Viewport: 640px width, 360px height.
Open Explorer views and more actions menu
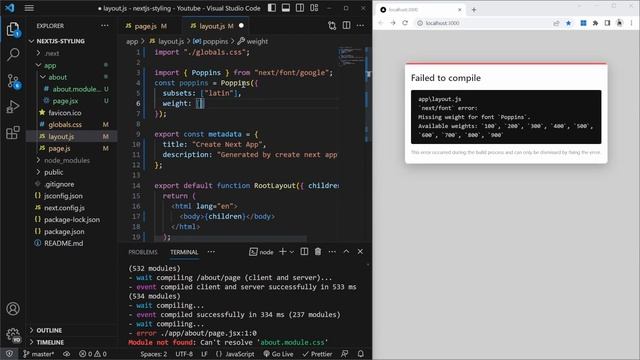tap(105, 25)
